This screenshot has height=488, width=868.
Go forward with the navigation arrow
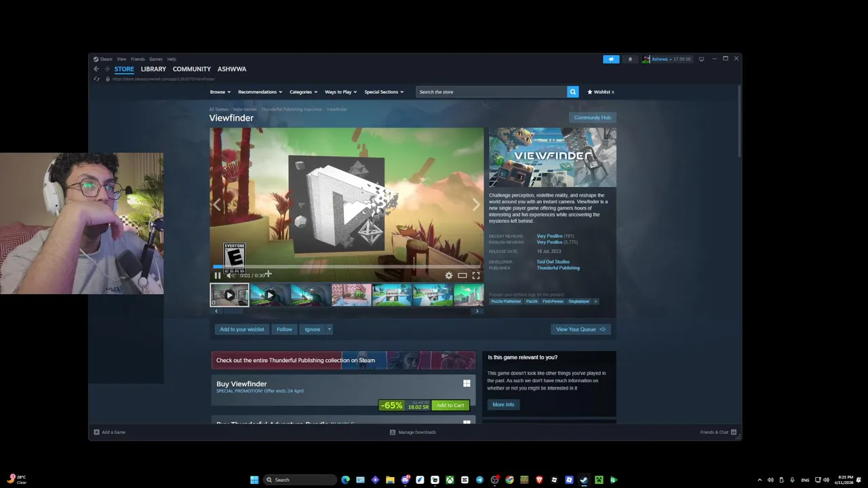107,69
